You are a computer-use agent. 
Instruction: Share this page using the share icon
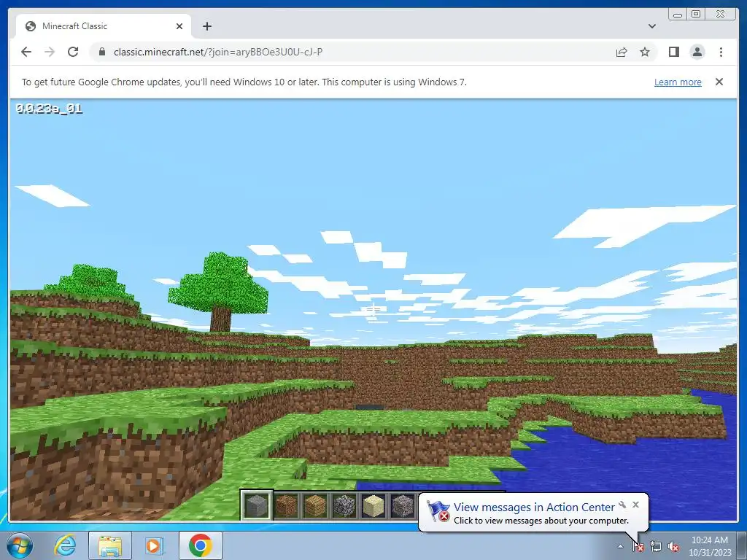[x=622, y=52]
